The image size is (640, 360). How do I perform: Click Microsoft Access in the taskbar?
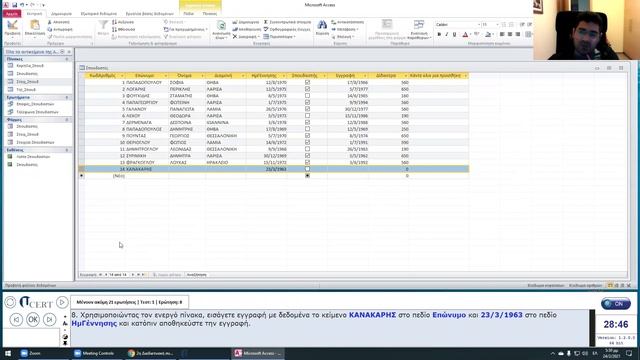tap(258, 353)
